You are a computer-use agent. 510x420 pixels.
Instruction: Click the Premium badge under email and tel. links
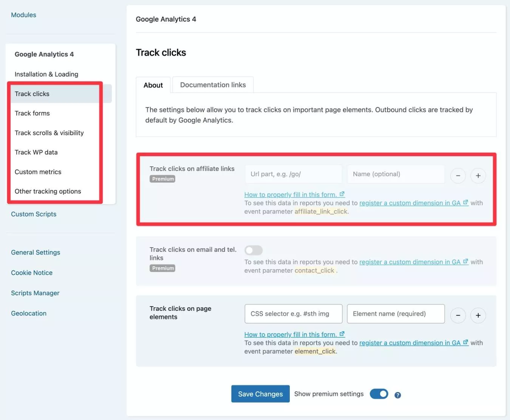click(x=162, y=268)
